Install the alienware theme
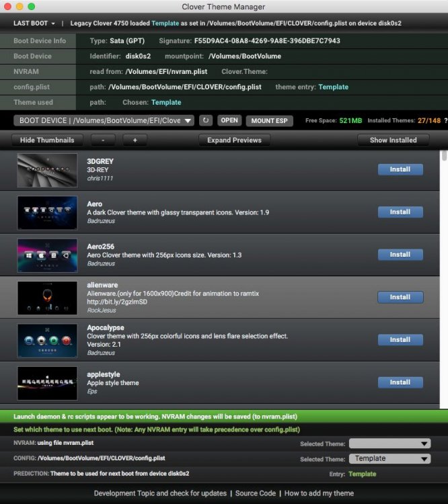This screenshot has height=504, width=448. tap(400, 297)
